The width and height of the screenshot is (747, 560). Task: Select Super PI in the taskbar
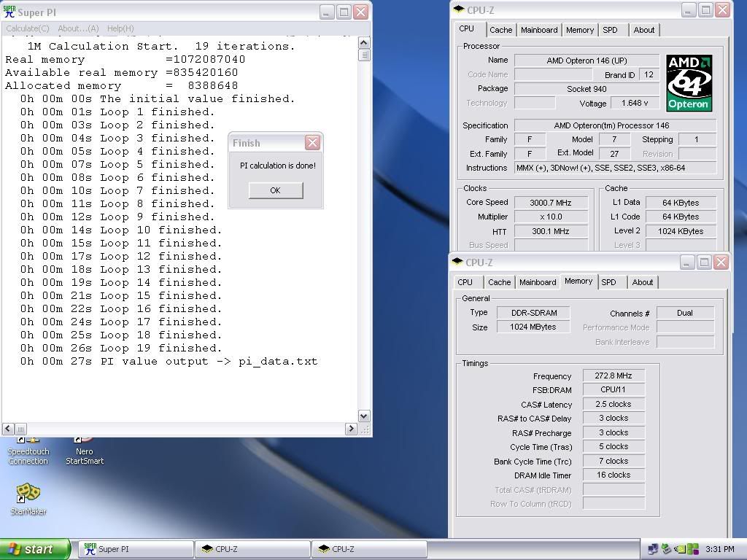pos(136,549)
